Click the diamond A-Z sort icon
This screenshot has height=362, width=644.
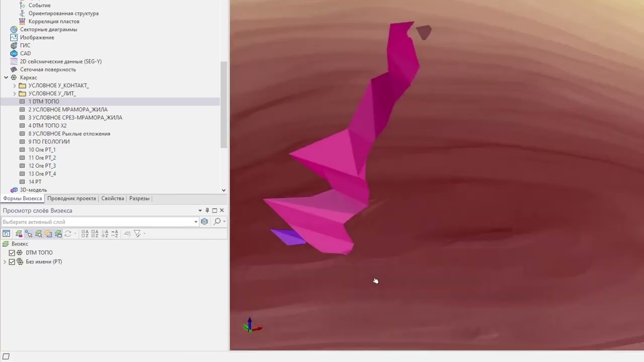coord(105,234)
